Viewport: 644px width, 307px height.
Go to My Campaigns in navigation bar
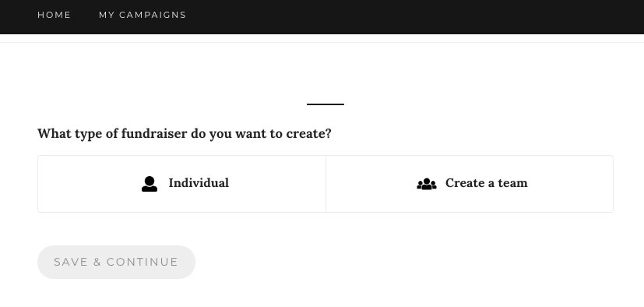pyautogui.click(x=143, y=16)
